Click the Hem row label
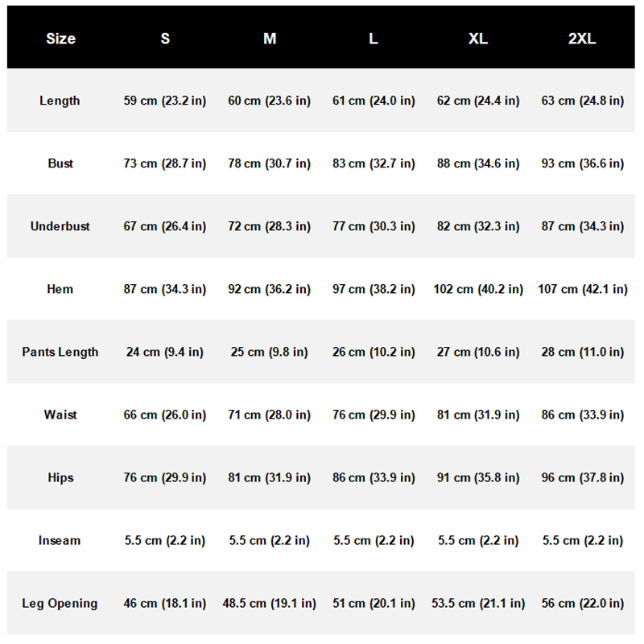This screenshot has height=644, width=644. (x=60, y=289)
